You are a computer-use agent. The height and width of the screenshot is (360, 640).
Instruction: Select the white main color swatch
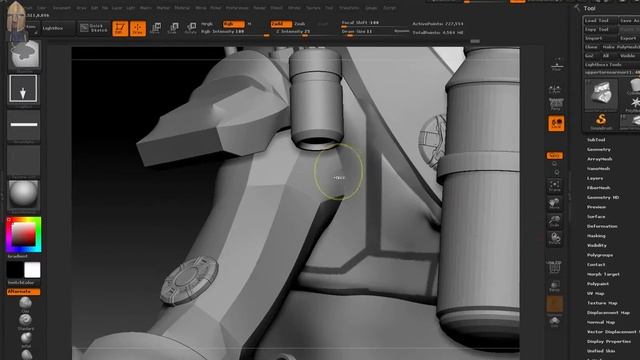point(32,270)
